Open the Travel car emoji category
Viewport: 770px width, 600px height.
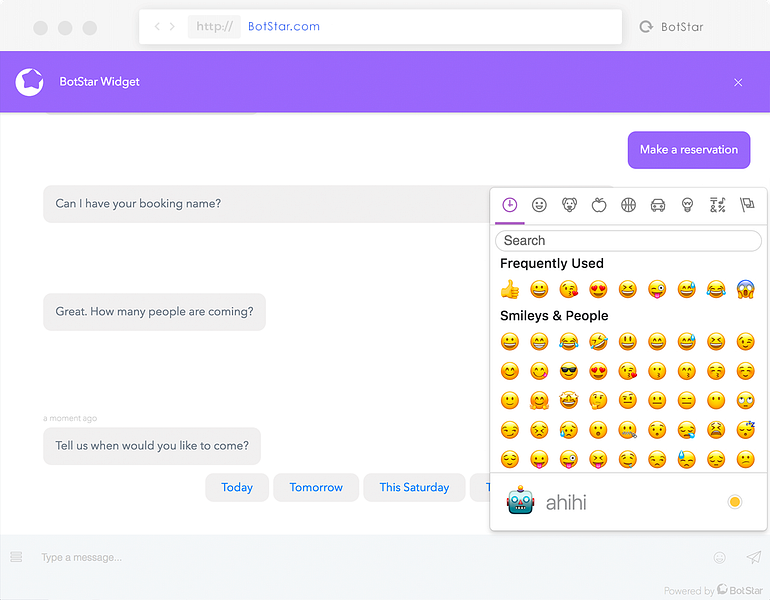coord(658,205)
